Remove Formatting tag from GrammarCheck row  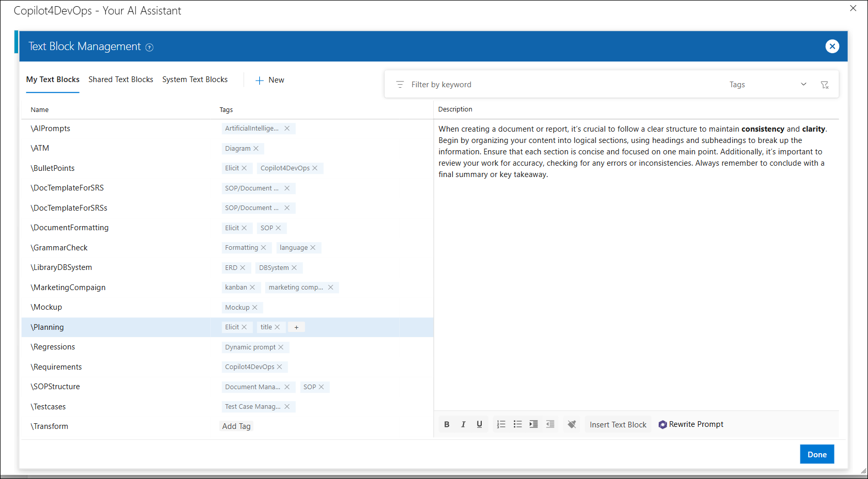(263, 248)
